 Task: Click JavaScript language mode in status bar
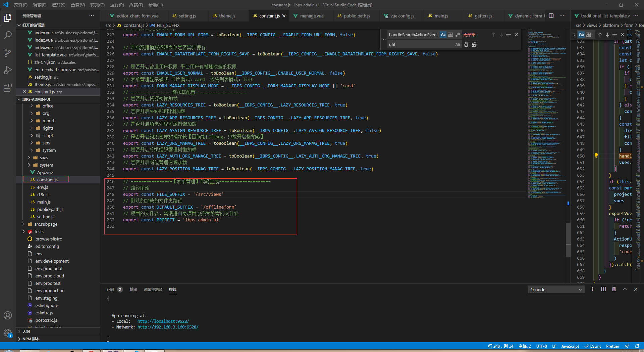click(x=570, y=346)
